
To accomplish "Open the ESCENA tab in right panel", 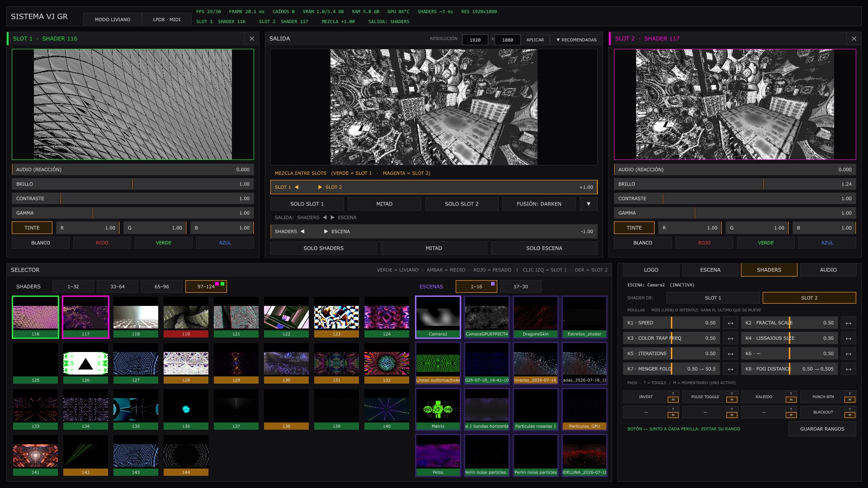I will (x=710, y=270).
